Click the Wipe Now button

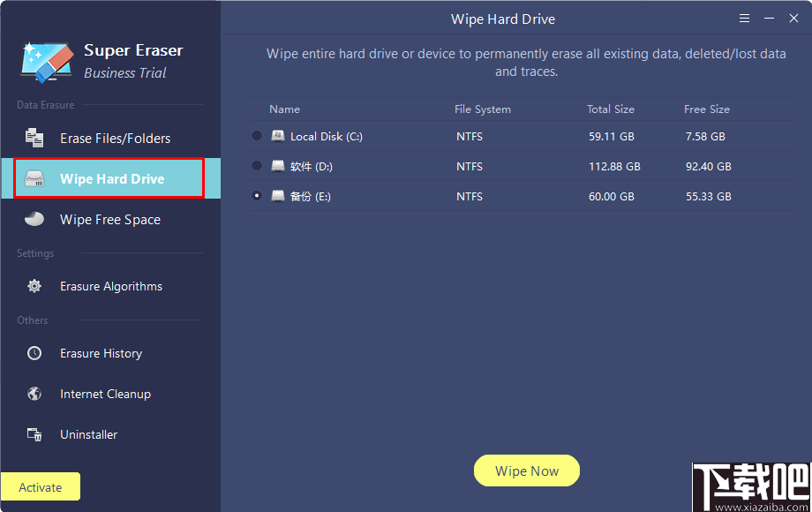(x=527, y=471)
